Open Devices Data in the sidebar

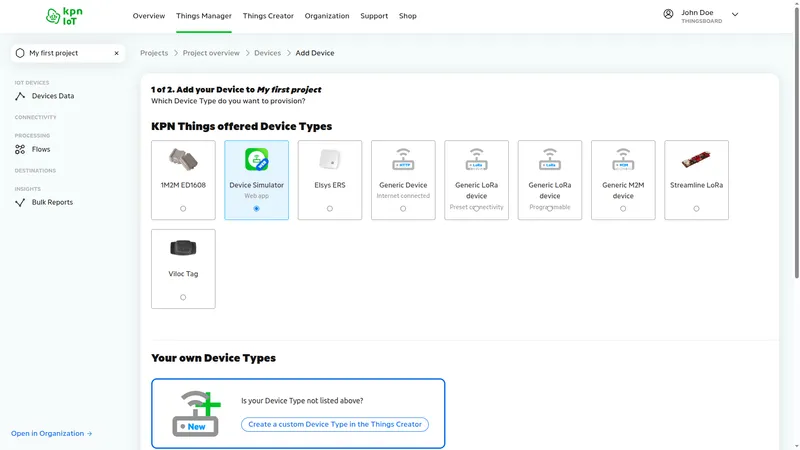pyautogui.click(x=53, y=96)
